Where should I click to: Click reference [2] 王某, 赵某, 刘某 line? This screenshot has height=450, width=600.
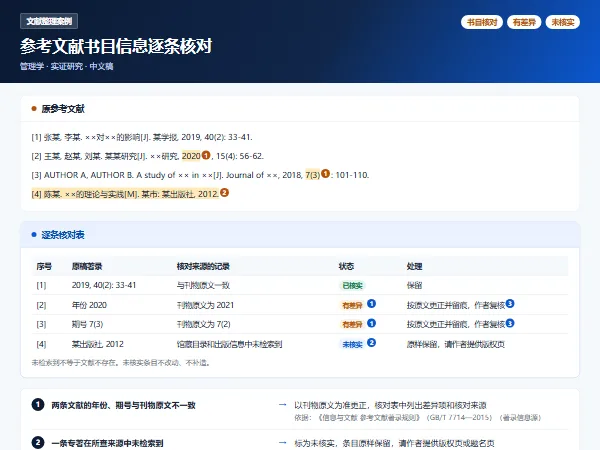148,156
